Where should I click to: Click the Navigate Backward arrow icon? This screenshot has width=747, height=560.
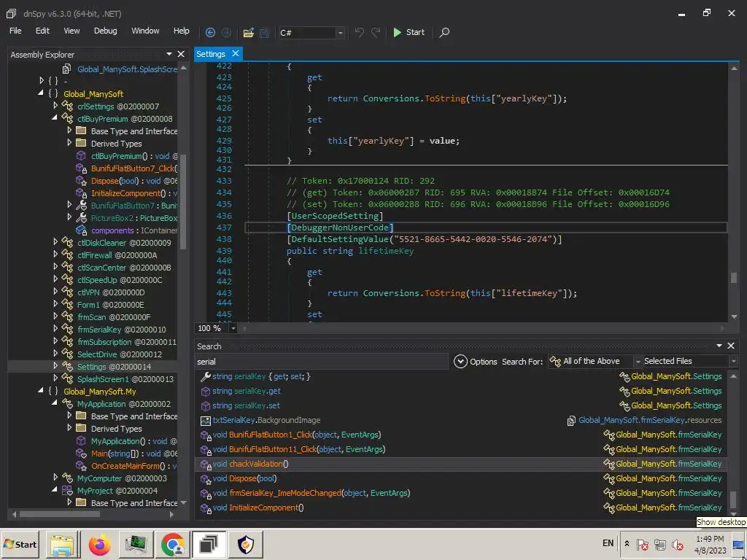pyautogui.click(x=211, y=32)
